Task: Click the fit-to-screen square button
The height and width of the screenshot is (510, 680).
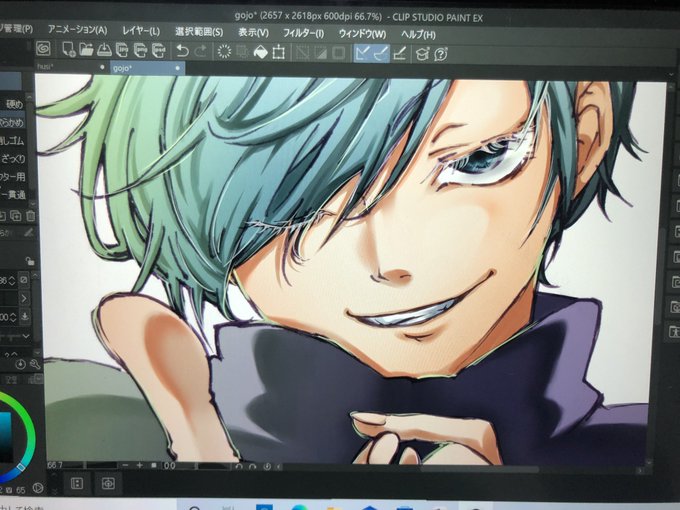Action: point(153,465)
